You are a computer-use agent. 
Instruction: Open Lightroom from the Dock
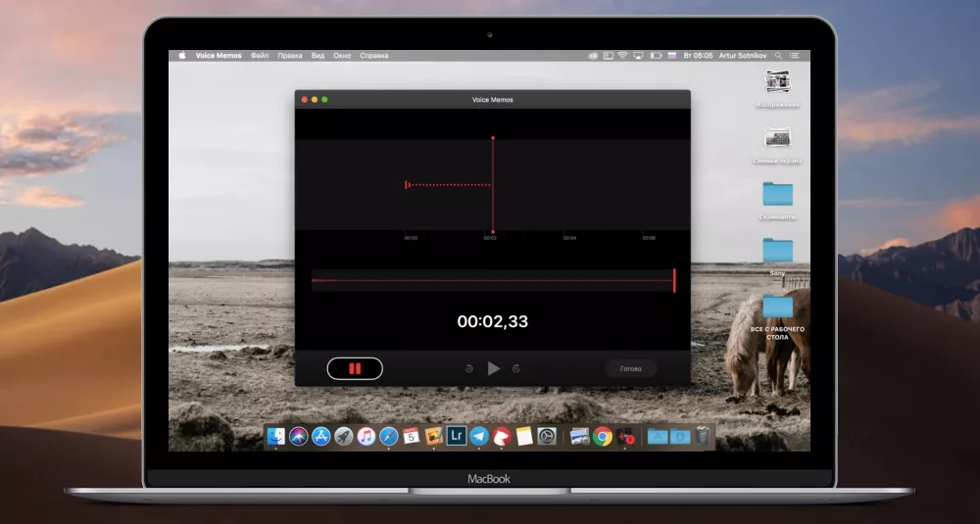point(457,436)
